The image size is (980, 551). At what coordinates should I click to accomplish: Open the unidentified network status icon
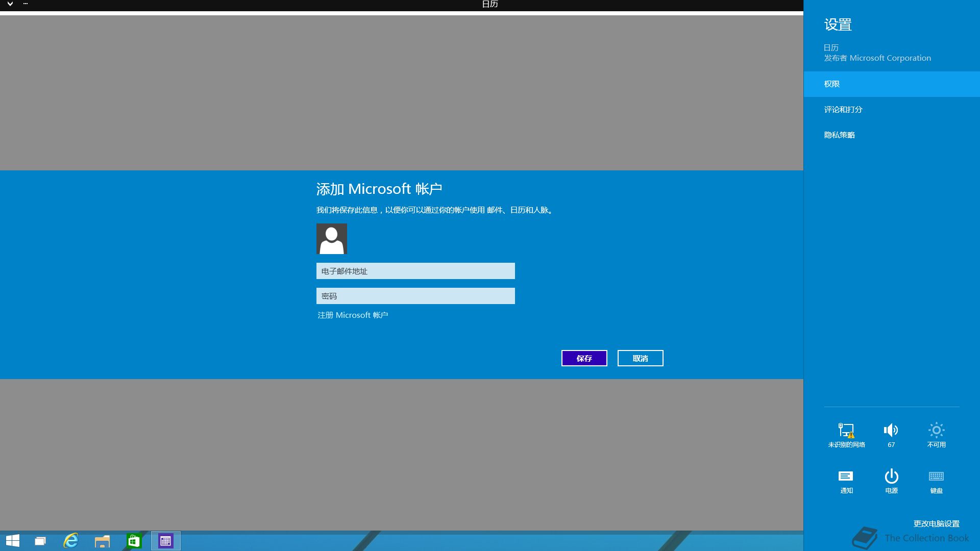coord(846,435)
